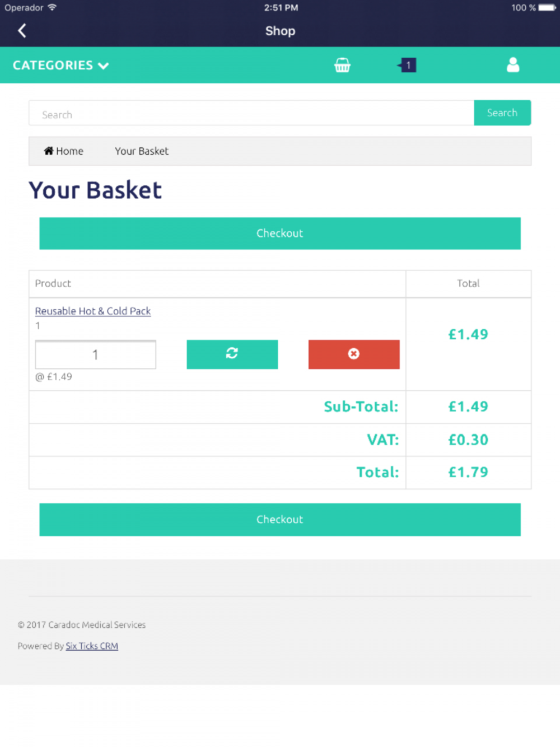Remove item with the red delete button

[354, 354]
